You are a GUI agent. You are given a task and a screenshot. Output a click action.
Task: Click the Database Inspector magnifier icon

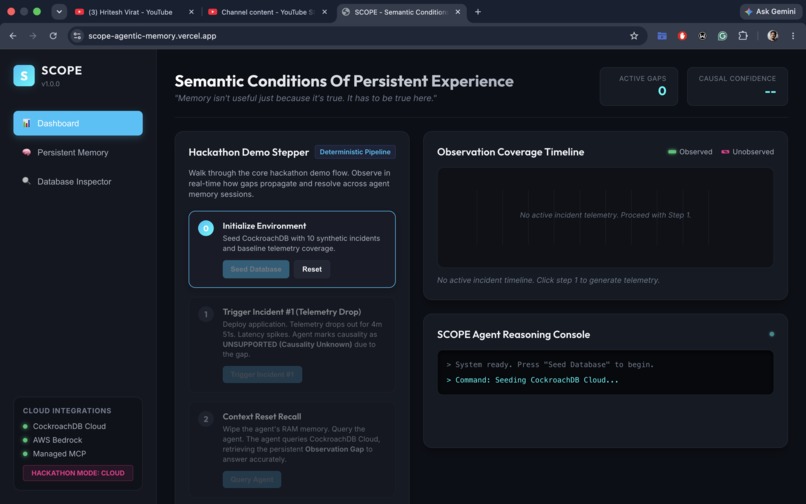(x=26, y=181)
